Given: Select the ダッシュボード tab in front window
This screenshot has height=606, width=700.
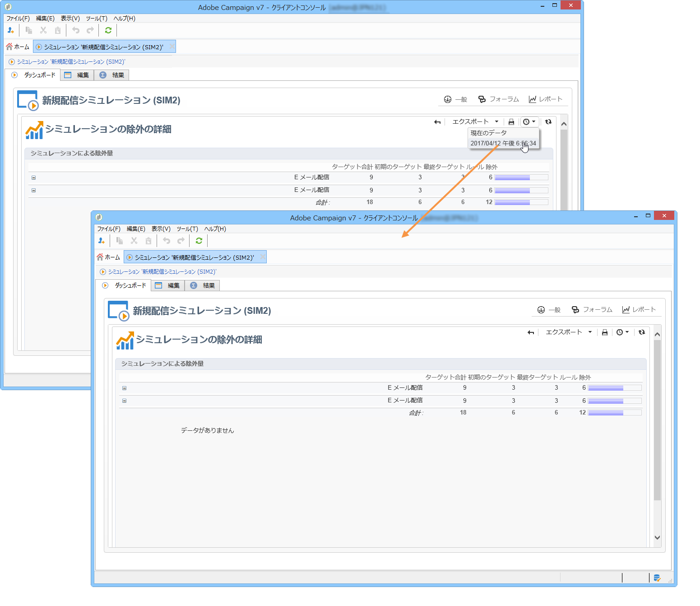Looking at the screenshot, I should [124, 285].
